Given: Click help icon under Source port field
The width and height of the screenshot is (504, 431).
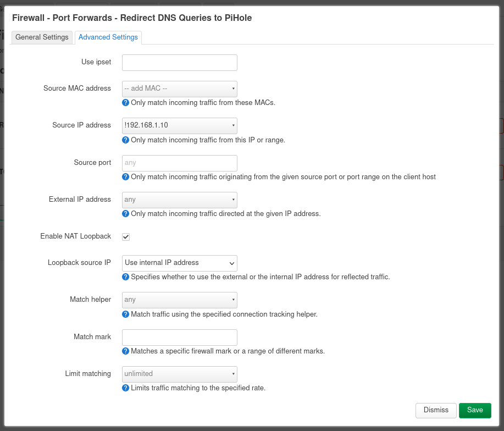Looking at the screenshot, I should 126,177.
